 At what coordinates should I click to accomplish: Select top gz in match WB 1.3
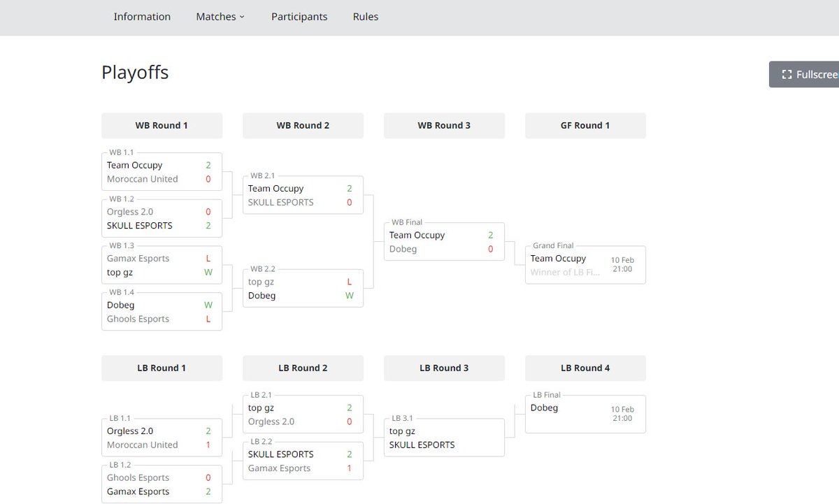120,273
